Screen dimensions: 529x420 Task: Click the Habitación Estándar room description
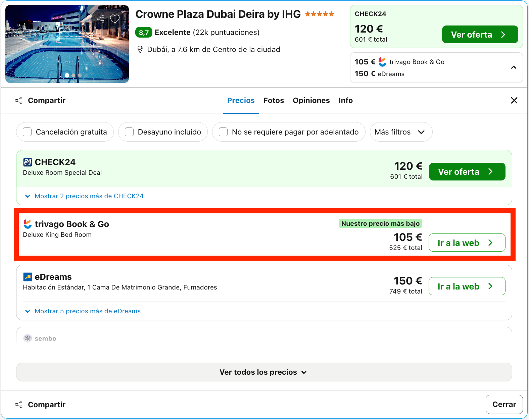(x=120, y=287)
